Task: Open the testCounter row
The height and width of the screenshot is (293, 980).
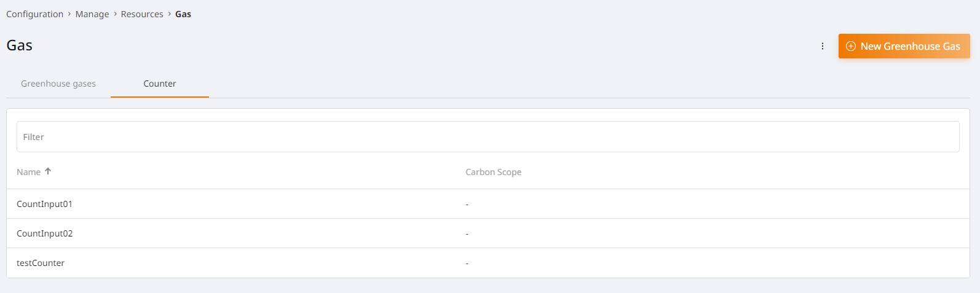Action: (41, 263)
